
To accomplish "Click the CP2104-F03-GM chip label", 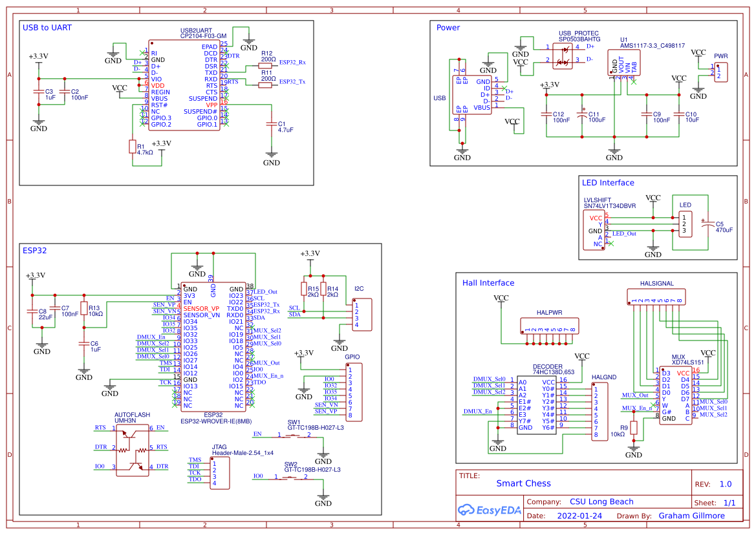I will (x=203, y=36).
